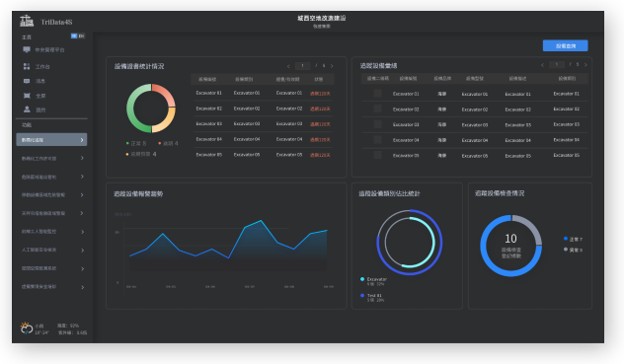Click 'Excavator 85' in last certificate row
624x364 pixels.
point(209,155)
